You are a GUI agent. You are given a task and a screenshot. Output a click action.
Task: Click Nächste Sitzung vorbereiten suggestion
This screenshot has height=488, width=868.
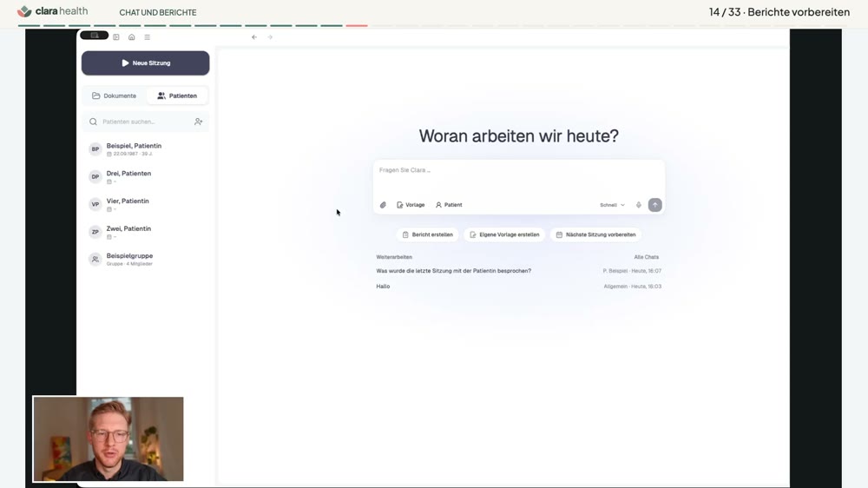point(595,234)
